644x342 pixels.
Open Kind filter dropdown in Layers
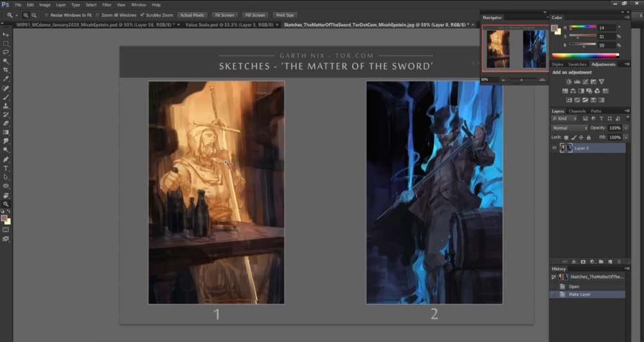coord(565,118)
